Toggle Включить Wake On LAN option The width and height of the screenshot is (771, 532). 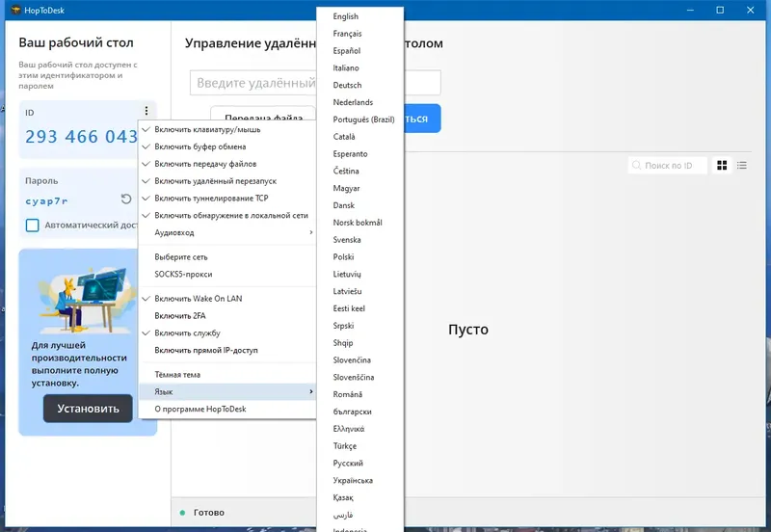[227, 299]
